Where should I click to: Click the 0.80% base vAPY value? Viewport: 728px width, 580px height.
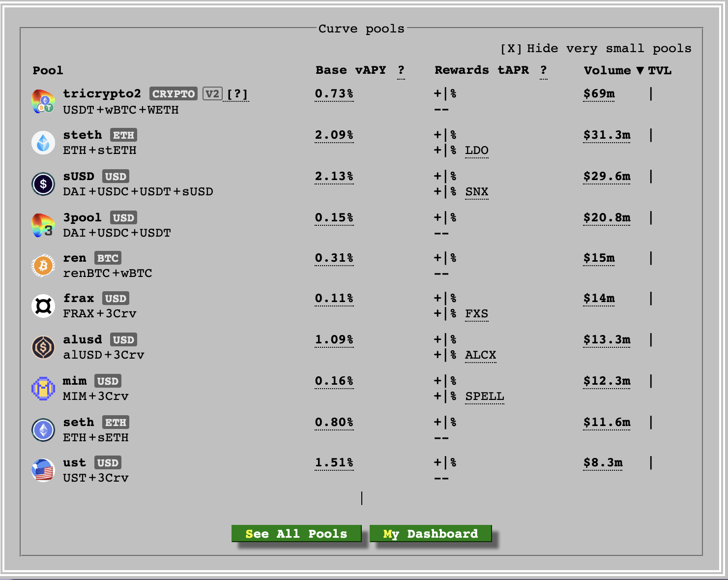334,422
